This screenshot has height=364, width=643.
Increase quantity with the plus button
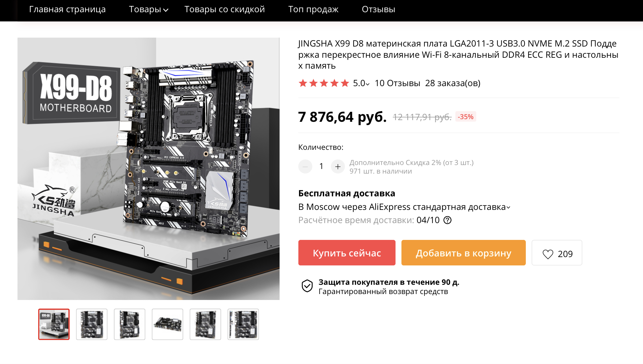pyautogui.click(x=338, y=166)
